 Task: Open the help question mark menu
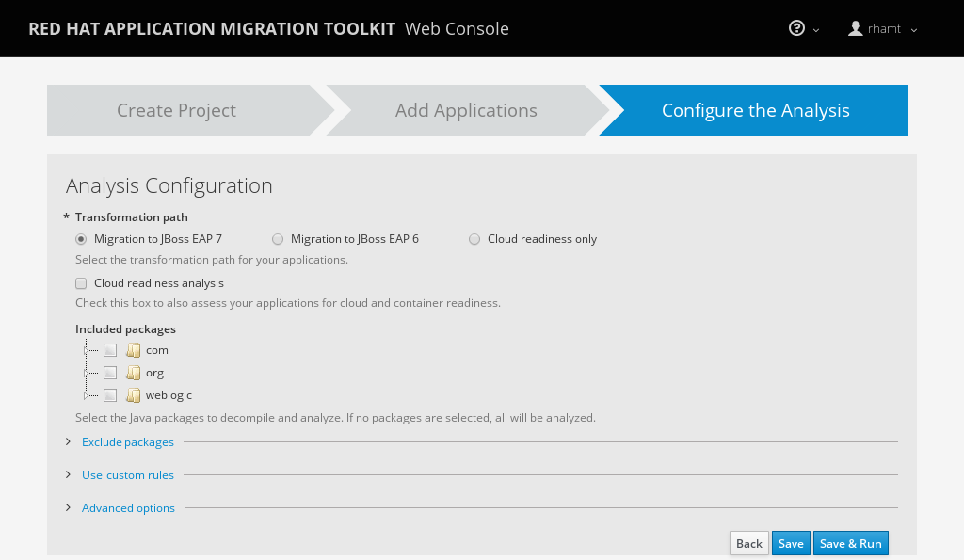pos(797,28)
